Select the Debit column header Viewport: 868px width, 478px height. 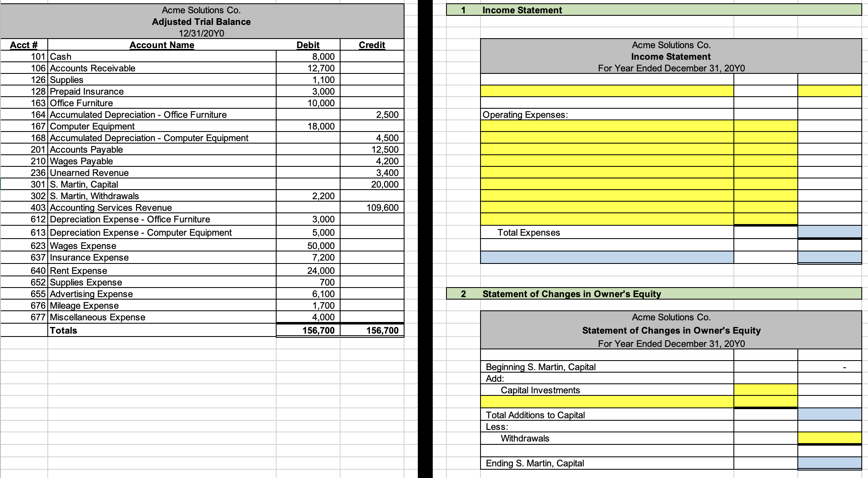pos(308,45)
